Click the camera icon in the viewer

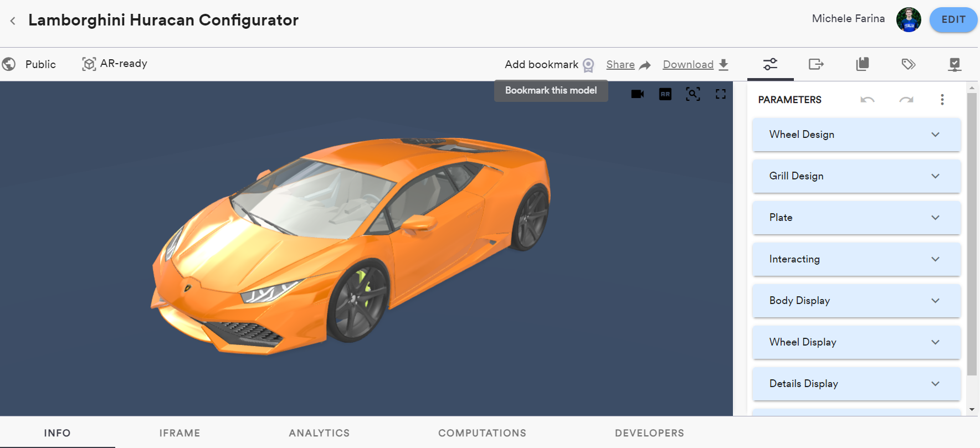(x=638, y=94)
